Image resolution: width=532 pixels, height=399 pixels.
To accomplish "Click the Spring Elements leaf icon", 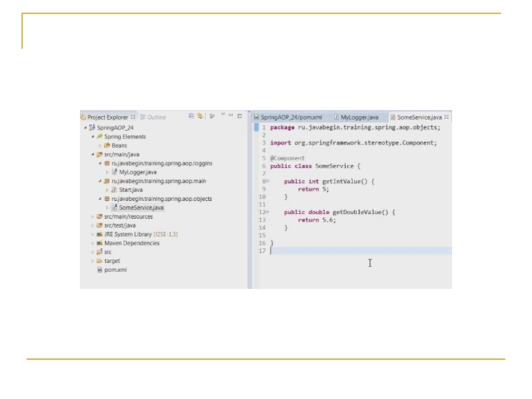I will point(99,136).
